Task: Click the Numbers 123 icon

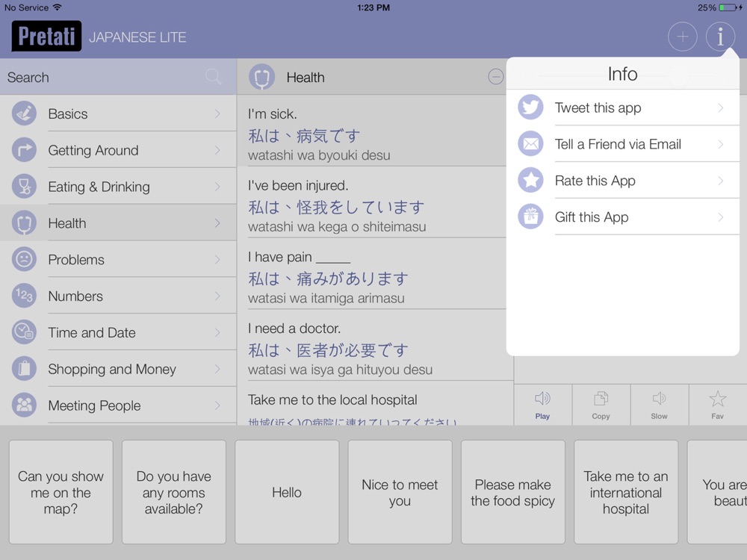Action: click(x=25, y=296)
